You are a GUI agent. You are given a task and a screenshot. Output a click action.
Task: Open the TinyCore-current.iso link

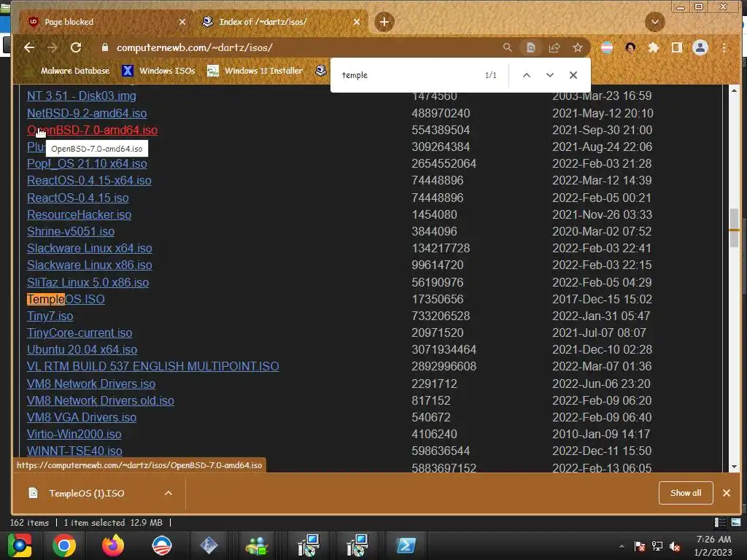click(80, 332)
